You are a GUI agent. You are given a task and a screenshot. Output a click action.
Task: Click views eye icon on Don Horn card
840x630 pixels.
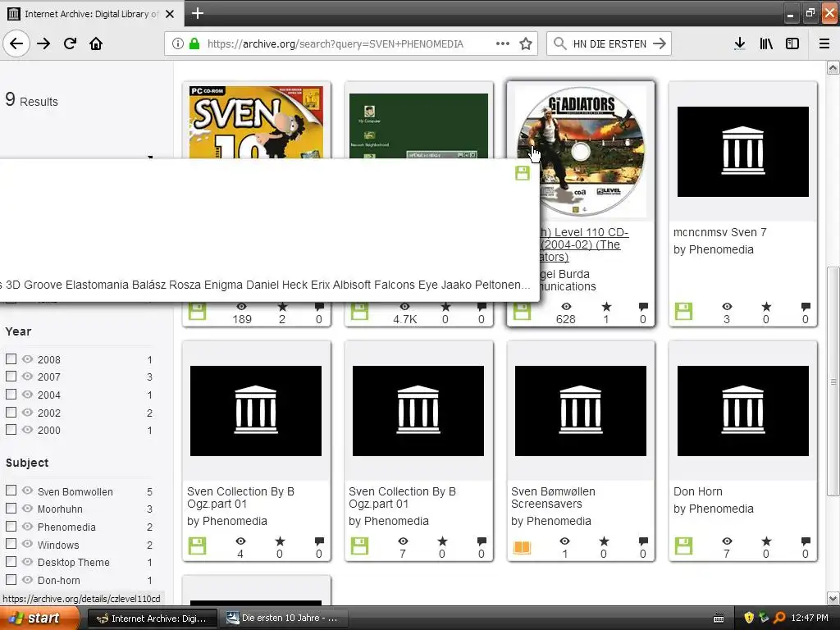[x=727, y=541]
